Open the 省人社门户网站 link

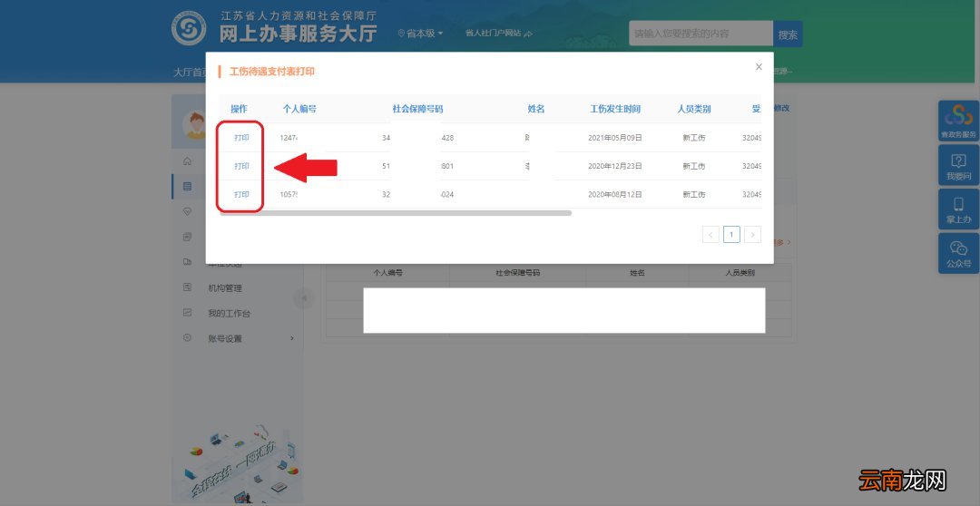point(498,34)
